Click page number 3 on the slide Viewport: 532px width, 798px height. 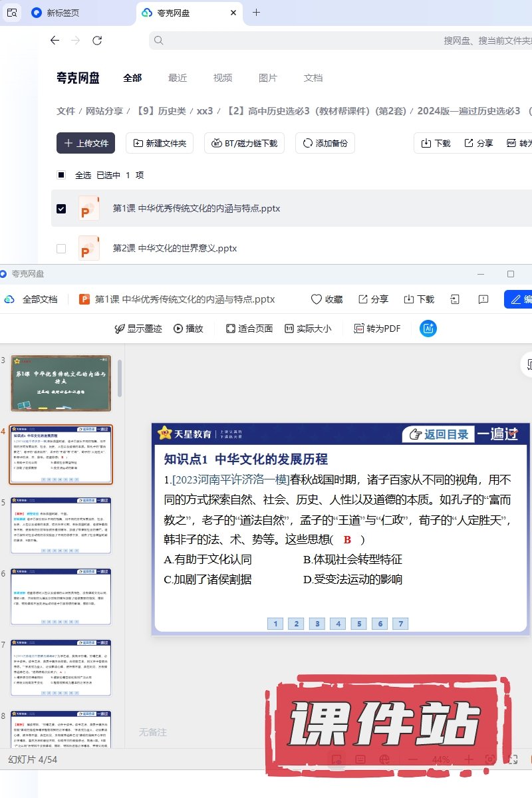317,624
